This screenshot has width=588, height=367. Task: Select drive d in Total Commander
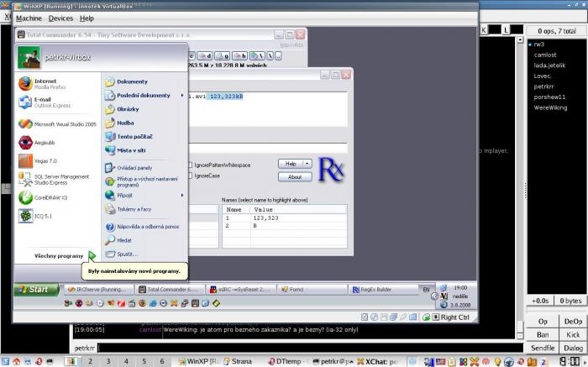205,56
